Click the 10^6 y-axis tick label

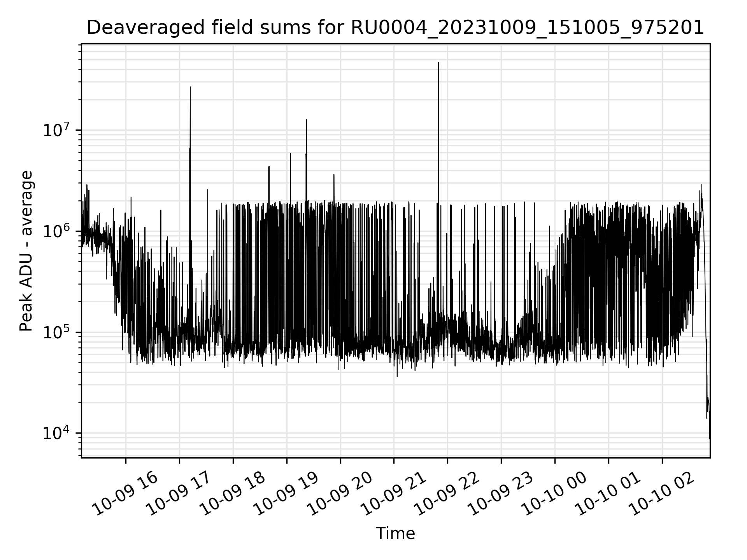click(x=57, y=231)
